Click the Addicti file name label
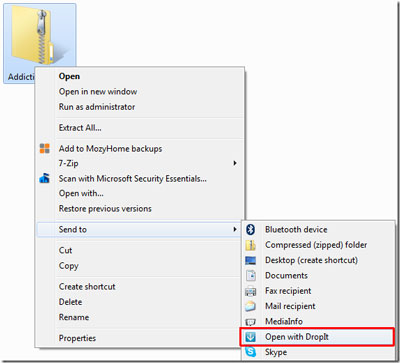The width and height of the screenshot is (400, 363). [x=21, y=77]
